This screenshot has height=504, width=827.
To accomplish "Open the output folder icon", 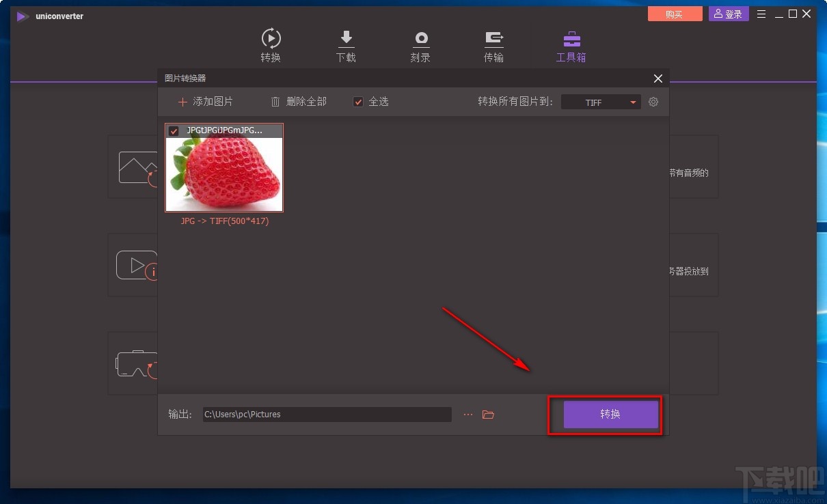I will pos(488,415).
